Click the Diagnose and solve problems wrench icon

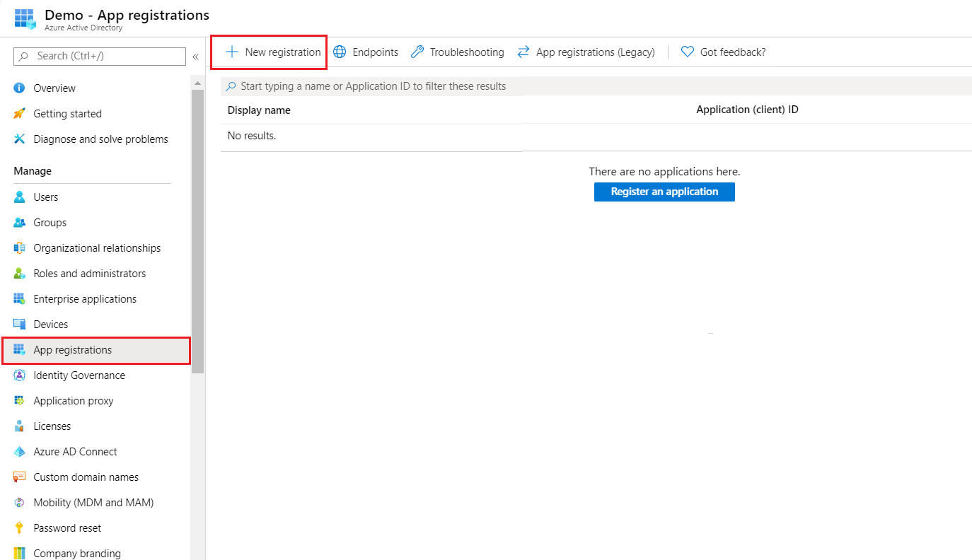(x=19, y=139)
